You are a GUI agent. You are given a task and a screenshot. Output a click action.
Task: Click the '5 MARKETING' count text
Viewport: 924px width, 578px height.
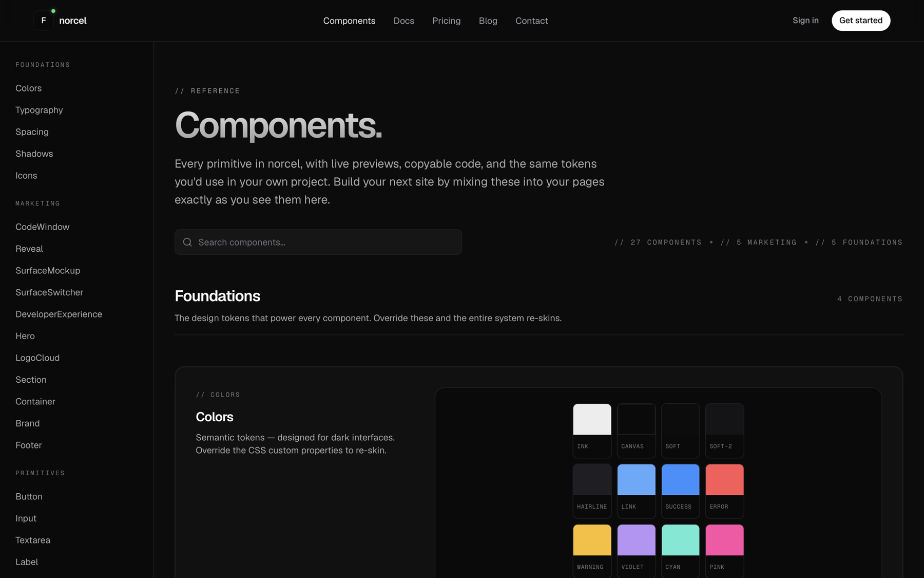coord(758,243)
